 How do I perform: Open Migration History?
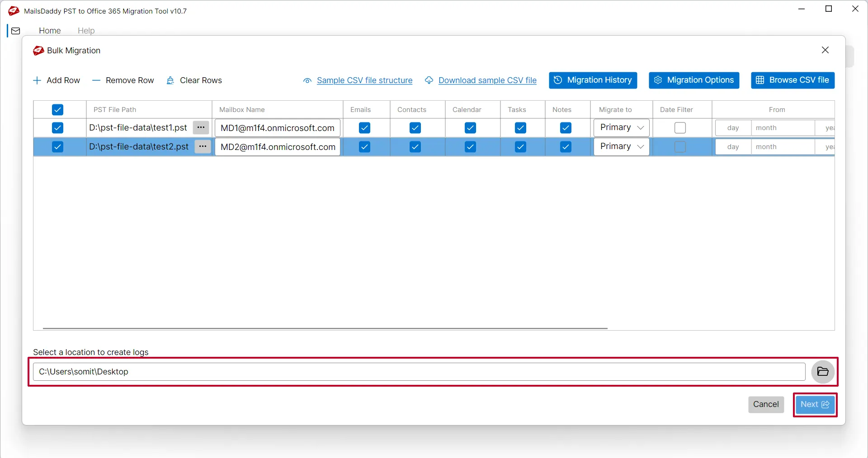pos(593,80)
